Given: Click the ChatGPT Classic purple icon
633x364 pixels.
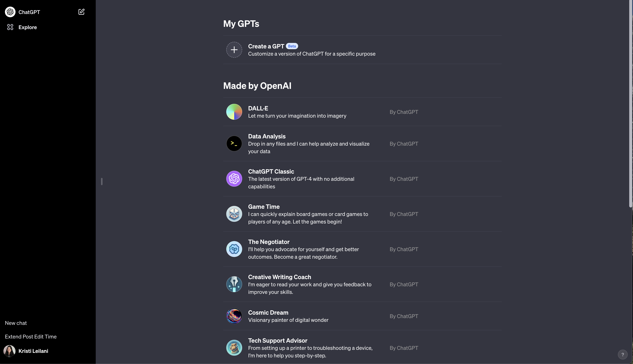Looking at the screenshot, I should pos(234,179).
